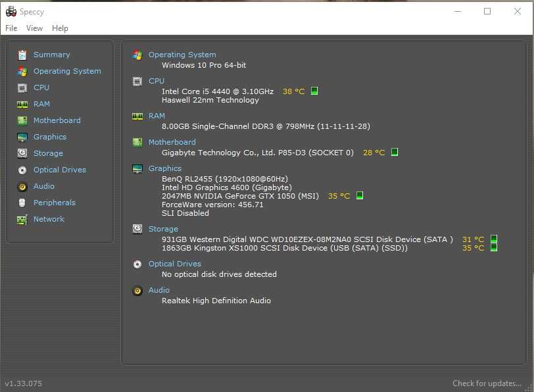Viewport: 534px width, 392px height.
Task: Click the Audio speaker icon in sidebar
Action: [22, 186]
